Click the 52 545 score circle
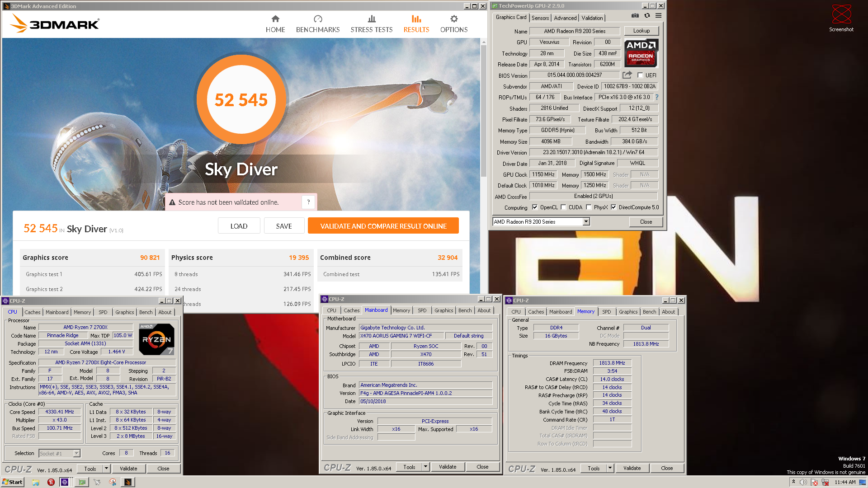The image size is (868, 488). pos(241,99)
